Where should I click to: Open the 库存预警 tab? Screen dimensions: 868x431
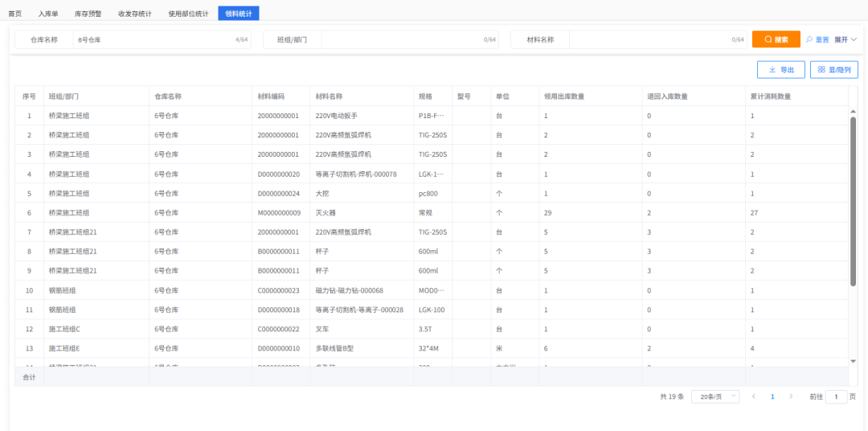[x=87, y=14]
